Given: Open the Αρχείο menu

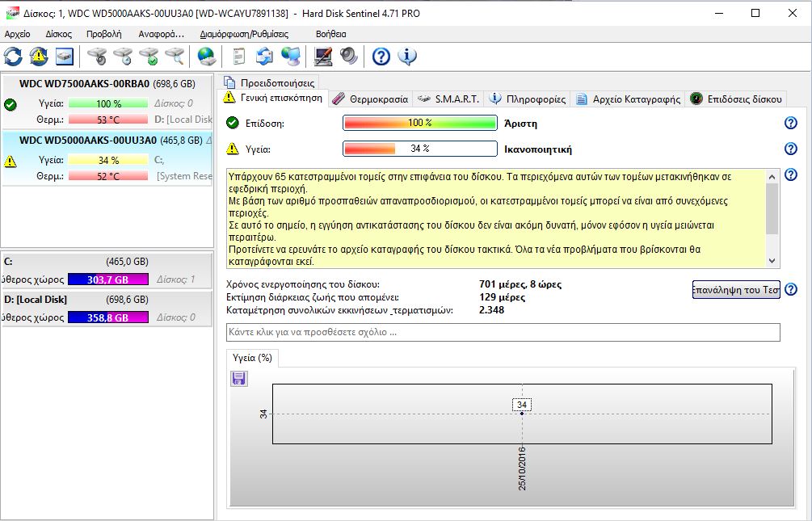Looking at the screenshot, I should click(17, 34).
